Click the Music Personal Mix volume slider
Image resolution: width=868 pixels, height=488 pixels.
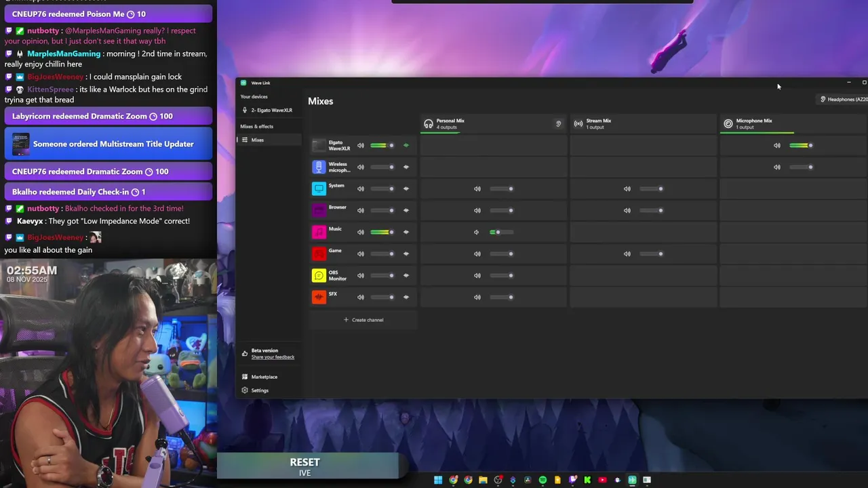(x=502, y=232)
